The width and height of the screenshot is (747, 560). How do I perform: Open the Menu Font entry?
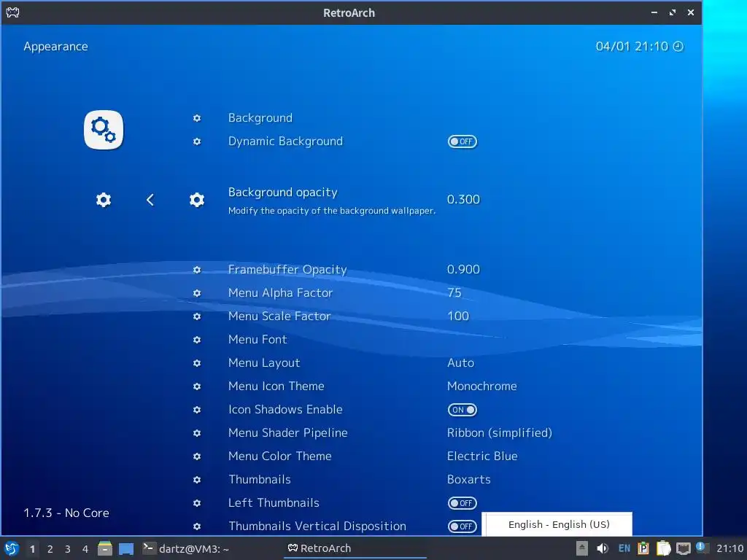(258, 340)
